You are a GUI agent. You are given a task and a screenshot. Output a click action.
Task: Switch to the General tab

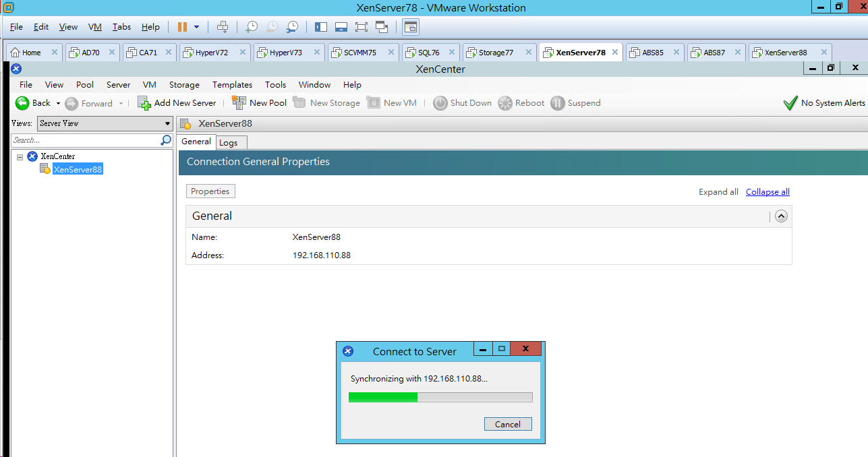point(196,142)
